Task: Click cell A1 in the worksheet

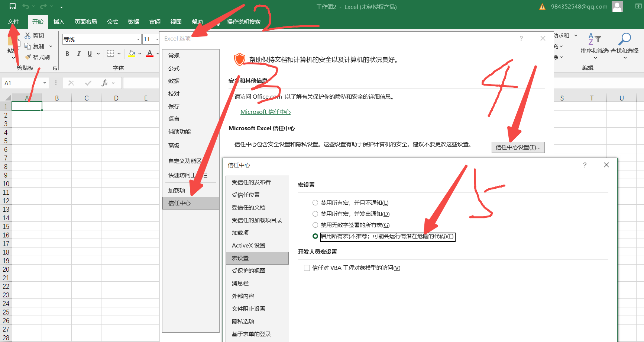Action: coord(27,106)
